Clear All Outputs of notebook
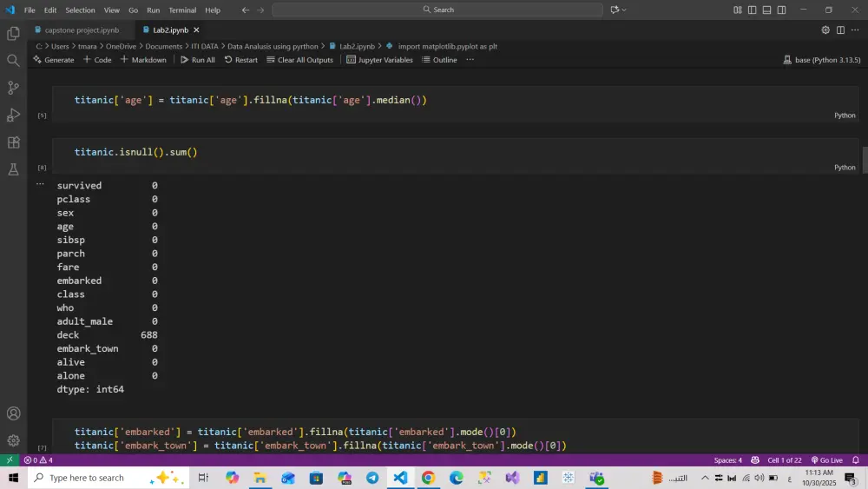Viewport: 868px width, 489px height. (300, 60)
